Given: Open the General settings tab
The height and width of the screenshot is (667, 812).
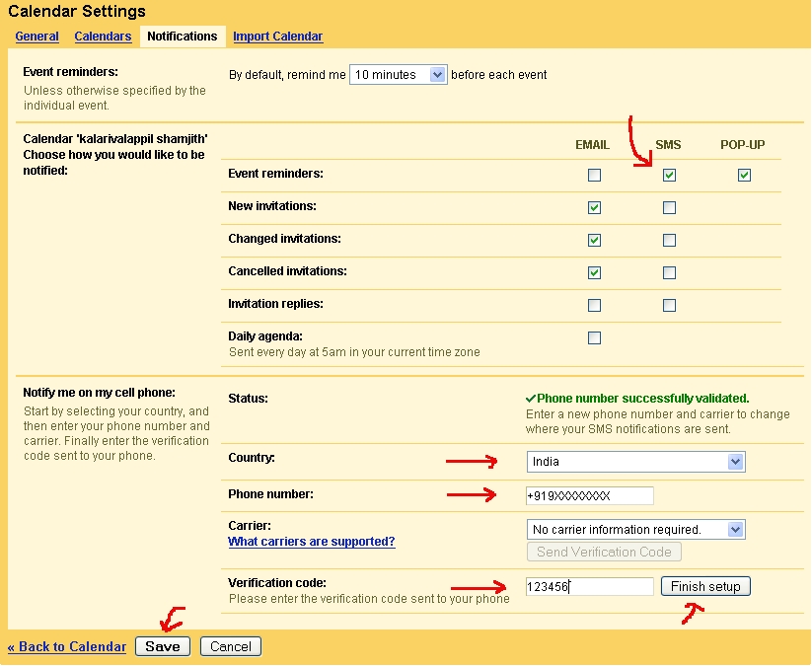Looking at the screenshot, I should click(x=37, y=37).
